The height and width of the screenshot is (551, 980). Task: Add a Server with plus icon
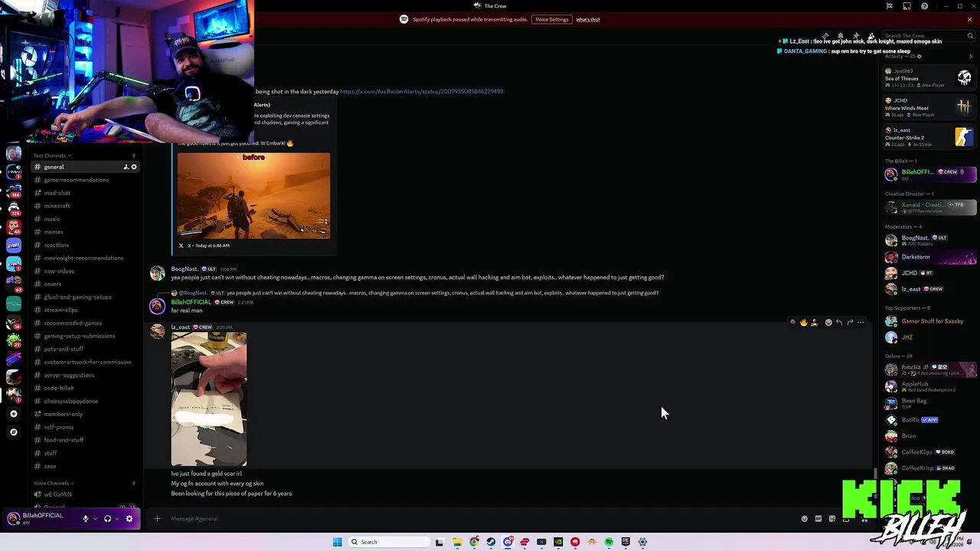point(13,413)
